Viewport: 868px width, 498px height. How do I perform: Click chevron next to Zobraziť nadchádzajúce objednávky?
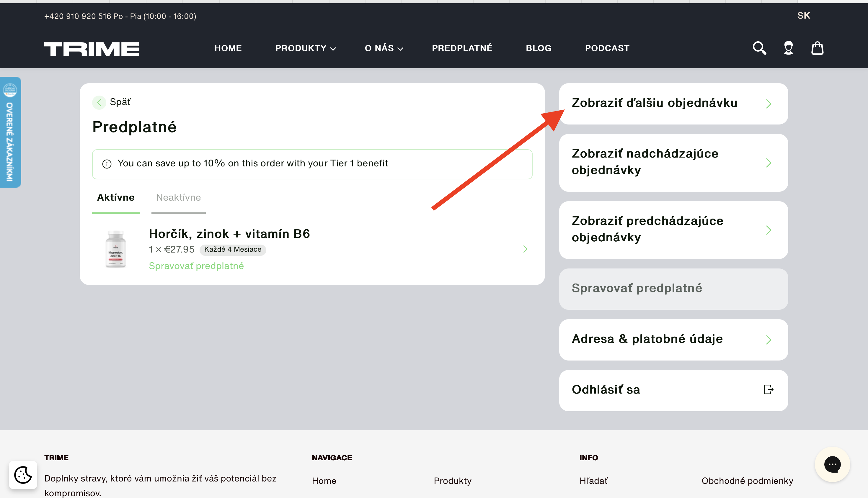tap(769, 163)
